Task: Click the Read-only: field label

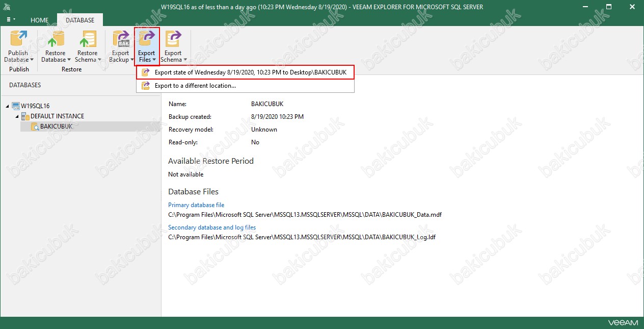Action: 183,142
